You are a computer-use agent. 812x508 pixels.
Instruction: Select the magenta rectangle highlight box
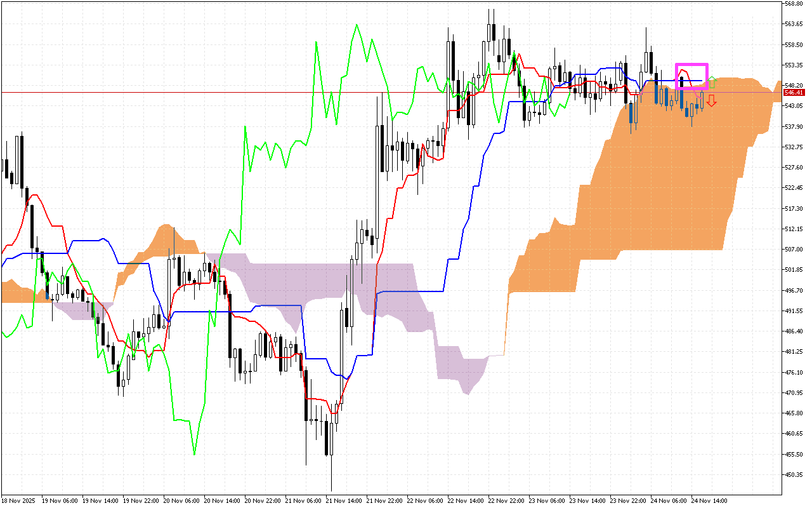coord(691,76)
